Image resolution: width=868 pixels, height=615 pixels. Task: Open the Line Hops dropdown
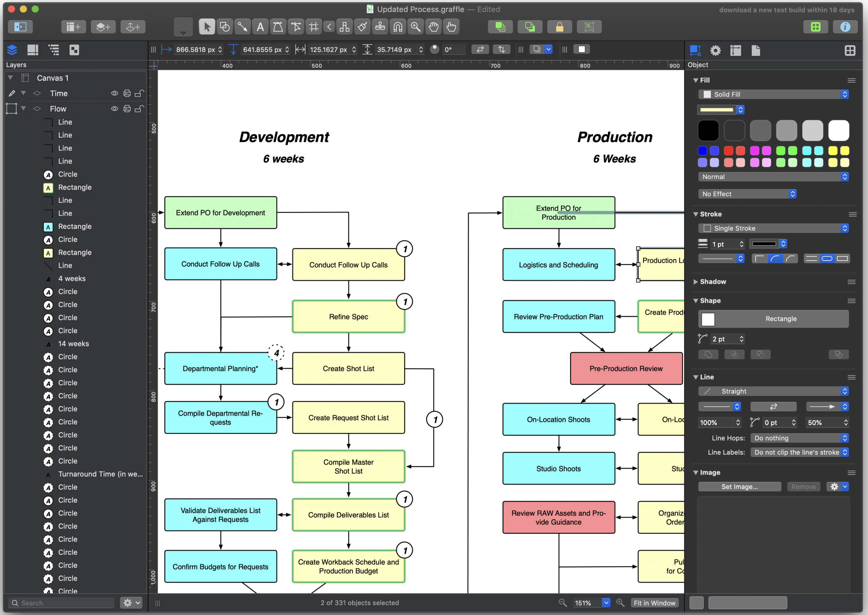pyautogui.click(x=799, y=438)
